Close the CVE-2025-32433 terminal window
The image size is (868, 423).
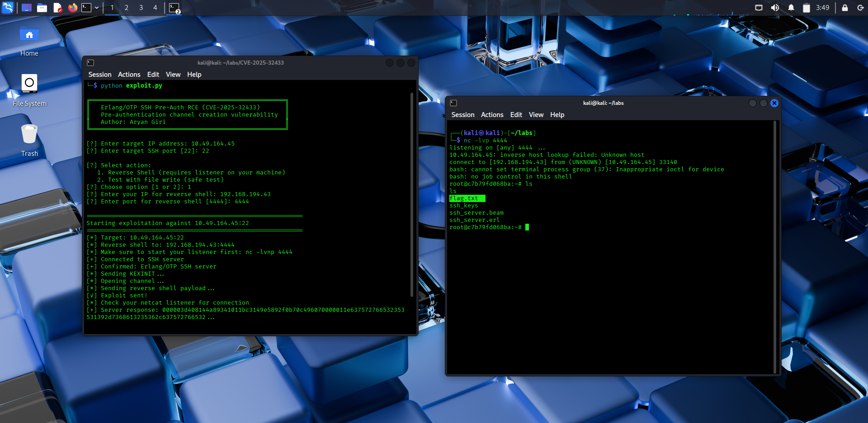pyautogui.click(x=411, y=63)
